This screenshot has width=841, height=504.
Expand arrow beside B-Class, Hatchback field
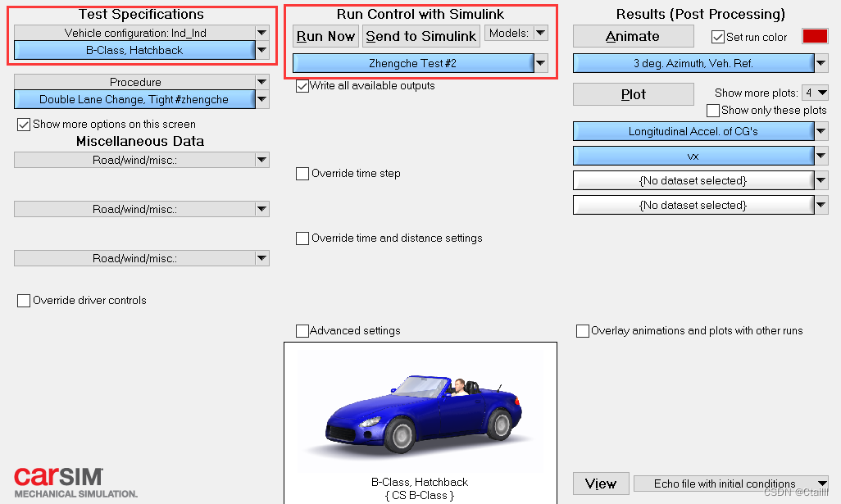click(261, 51)
